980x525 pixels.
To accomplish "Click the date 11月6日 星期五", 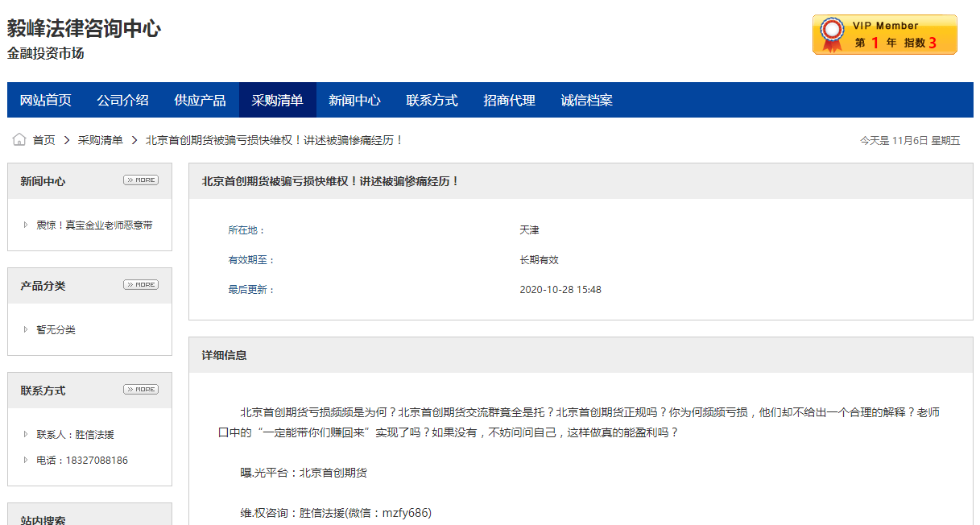I will (x=926, y=140).
